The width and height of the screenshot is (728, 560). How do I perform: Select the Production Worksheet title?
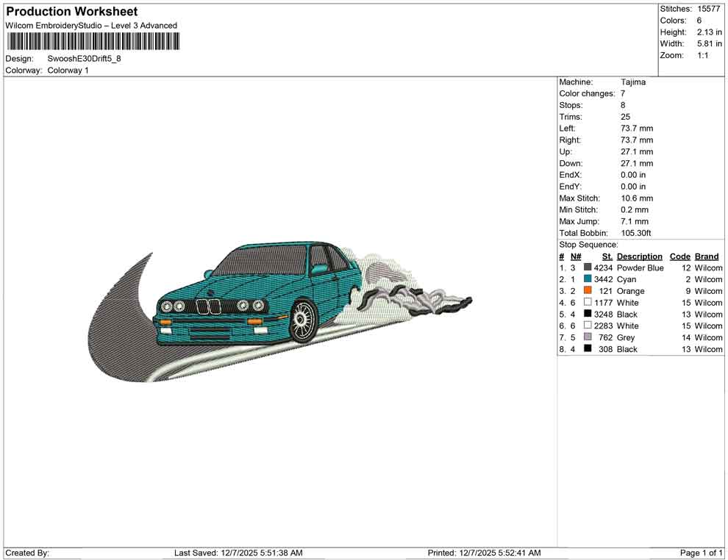(71, 12)
